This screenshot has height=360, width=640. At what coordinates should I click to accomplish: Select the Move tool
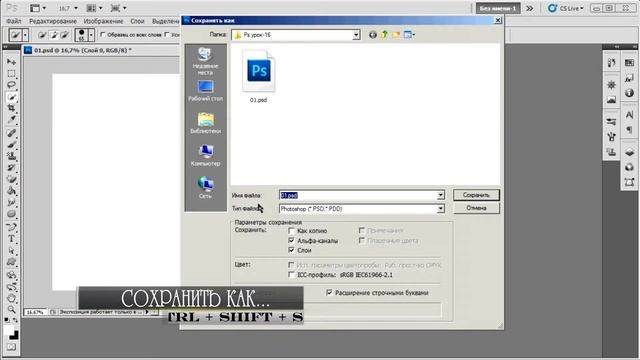pos(11,62)
